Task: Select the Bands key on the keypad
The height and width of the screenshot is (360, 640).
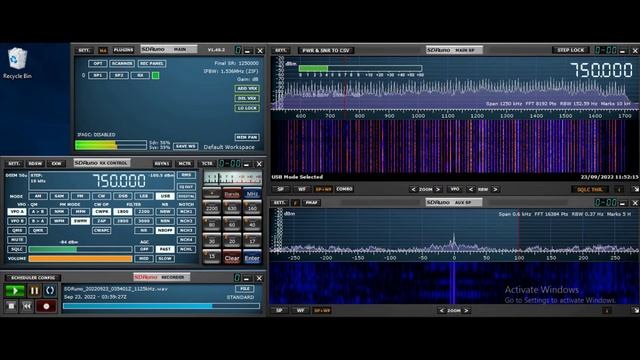Action: pyautogui.click(x=232, y=194)
